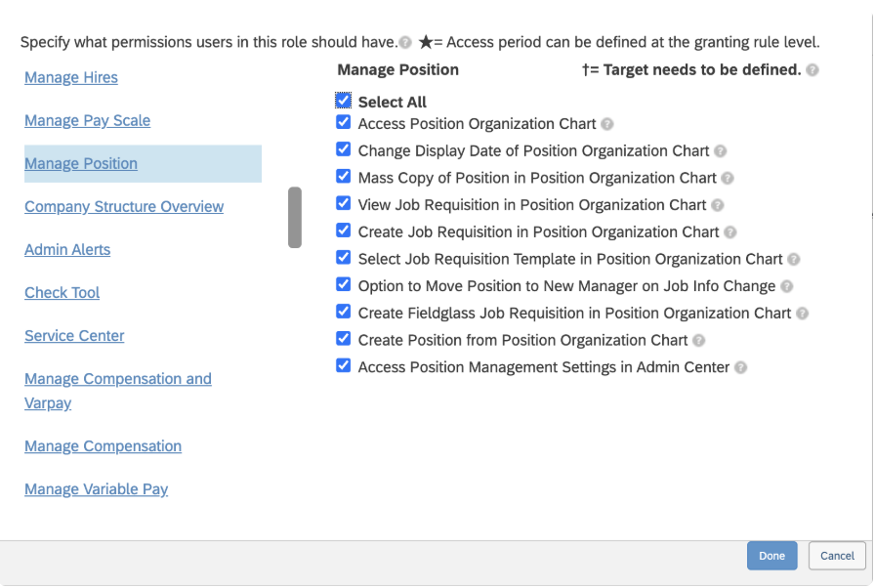This screenshot has width=875, height=588.
Task: Click help icon beside Target needs to be defined
Action: [x=812, y=70]
